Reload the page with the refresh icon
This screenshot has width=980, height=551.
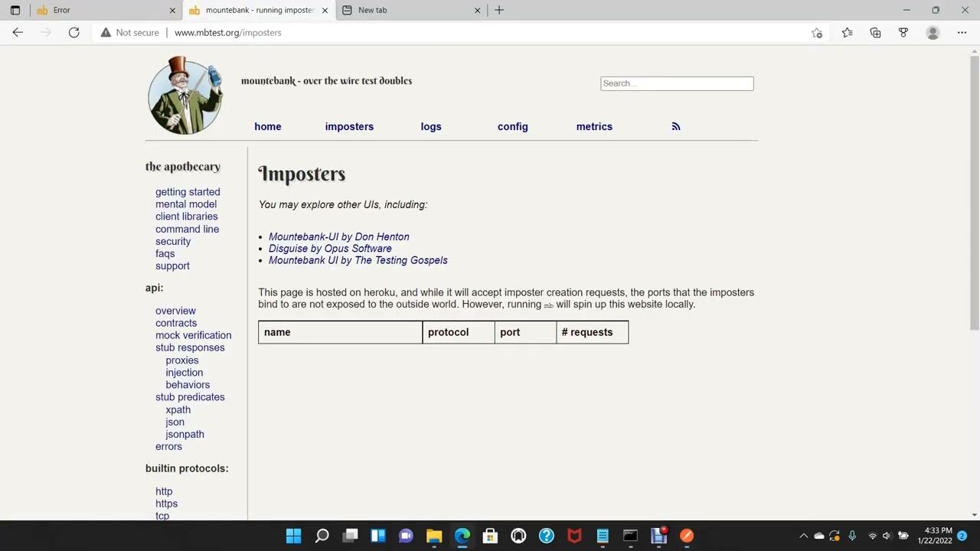73,32
